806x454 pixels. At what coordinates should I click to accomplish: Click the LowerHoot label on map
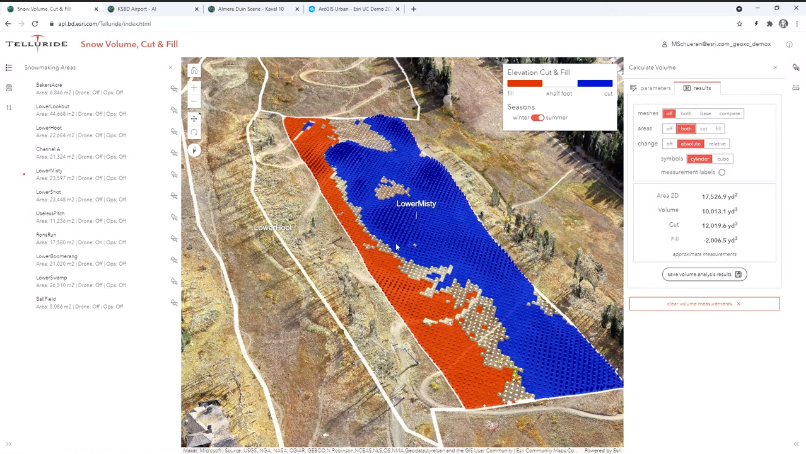click(x=273, y=227)
